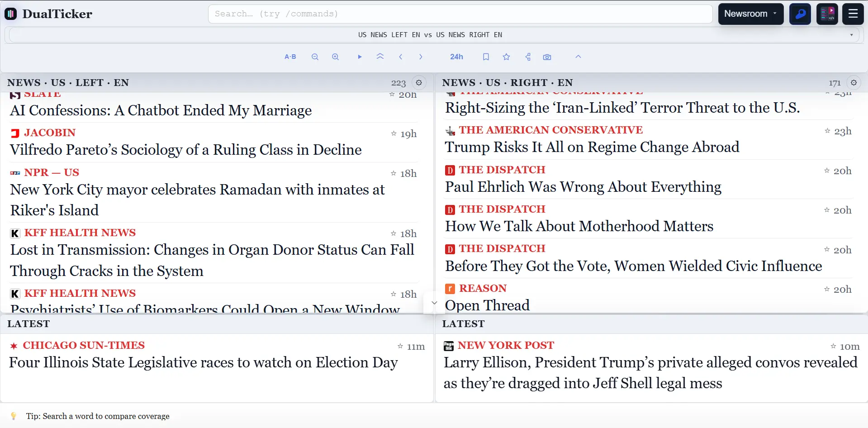Click the NEW YORK POST source label
868x428 pixels.
pyautogui.click(x=506, y=345)
